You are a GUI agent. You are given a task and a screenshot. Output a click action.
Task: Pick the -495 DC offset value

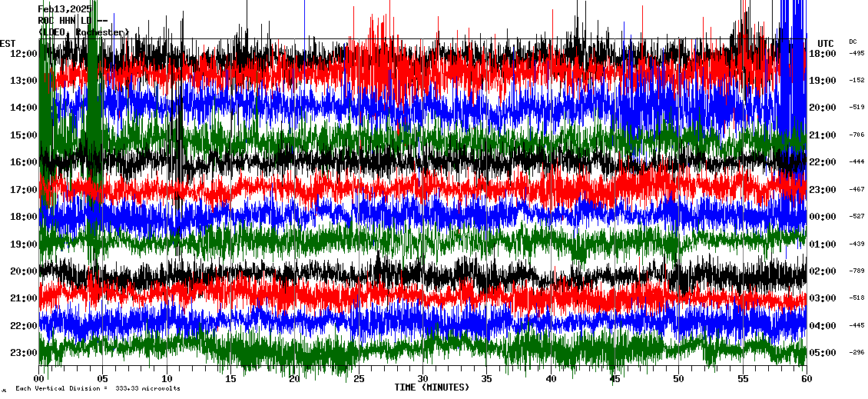(x=857, y=53)
